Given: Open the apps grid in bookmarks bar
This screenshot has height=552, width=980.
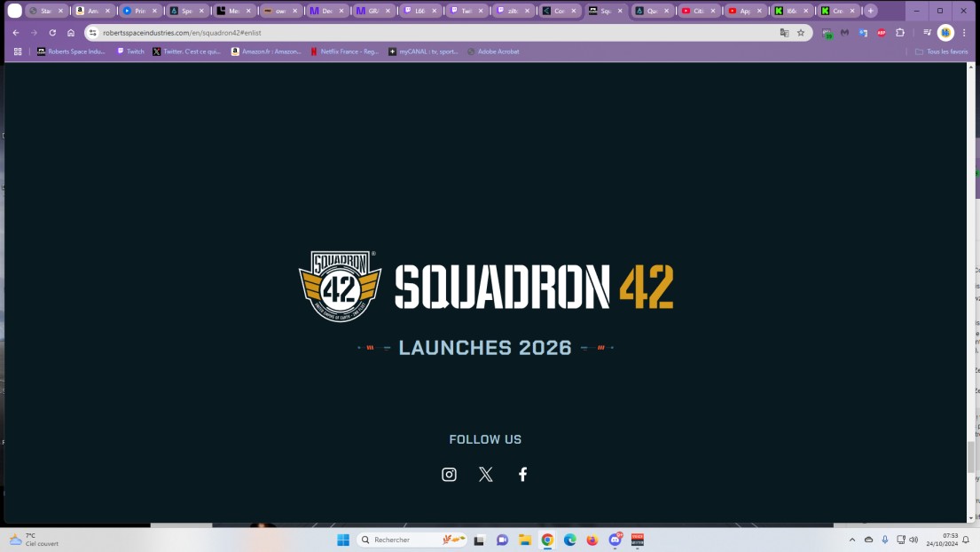Looking at the screenshot, I should (x=18, y=51).
